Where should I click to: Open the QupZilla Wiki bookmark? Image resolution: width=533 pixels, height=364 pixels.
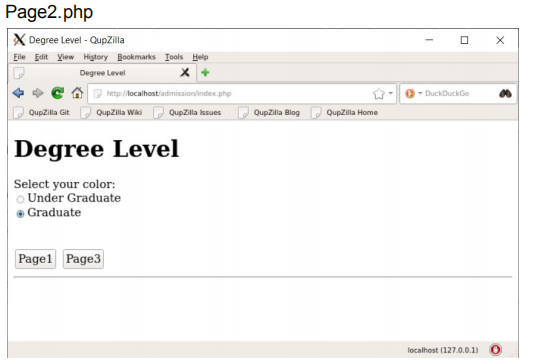(111, 112)
